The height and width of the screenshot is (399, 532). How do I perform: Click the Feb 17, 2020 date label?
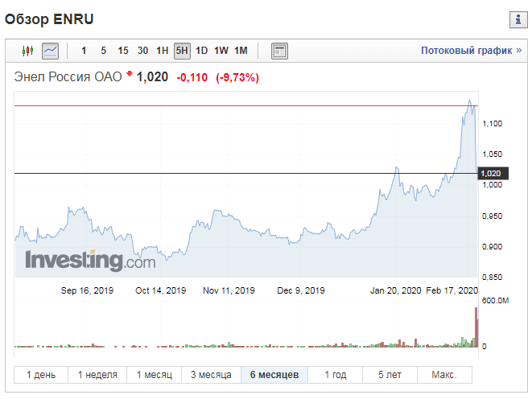click(452, 290)
